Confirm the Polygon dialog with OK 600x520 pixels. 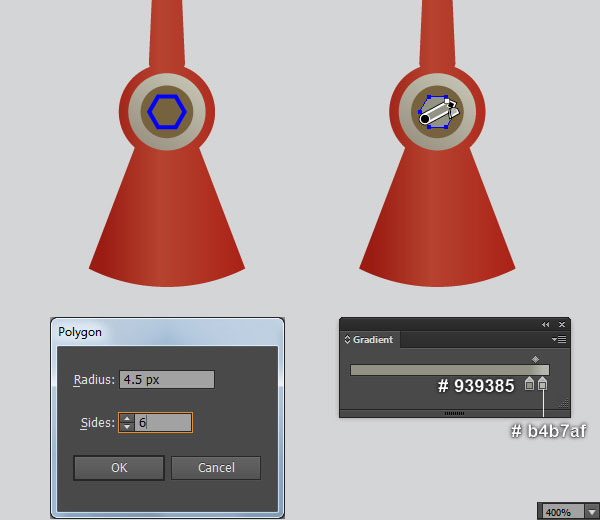point(119,468)
